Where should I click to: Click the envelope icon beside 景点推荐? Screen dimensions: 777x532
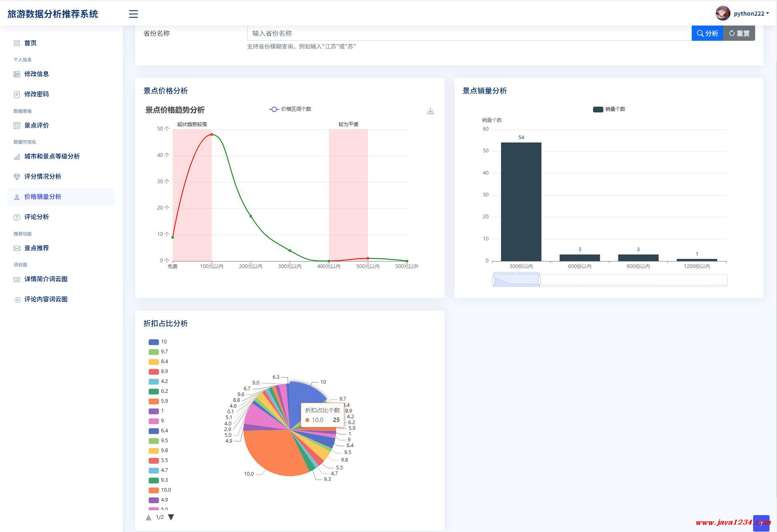(x=17, y=248)
